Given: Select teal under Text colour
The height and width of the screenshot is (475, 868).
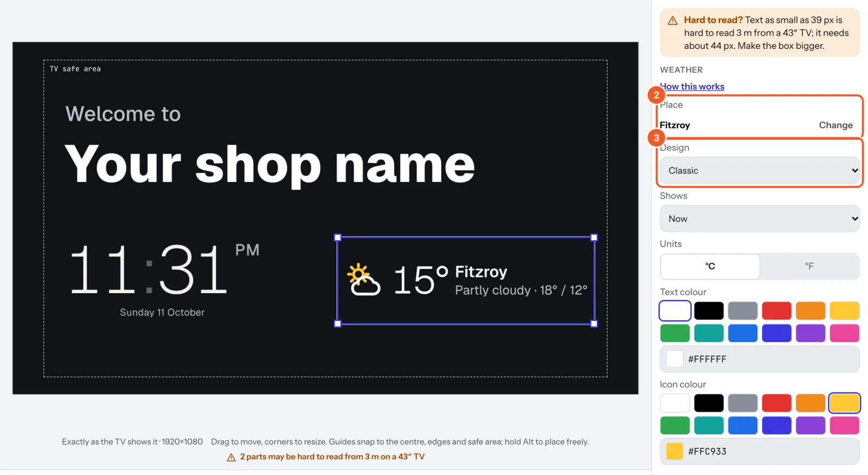Looking at the screenshot, I should [x=709, y=333].
